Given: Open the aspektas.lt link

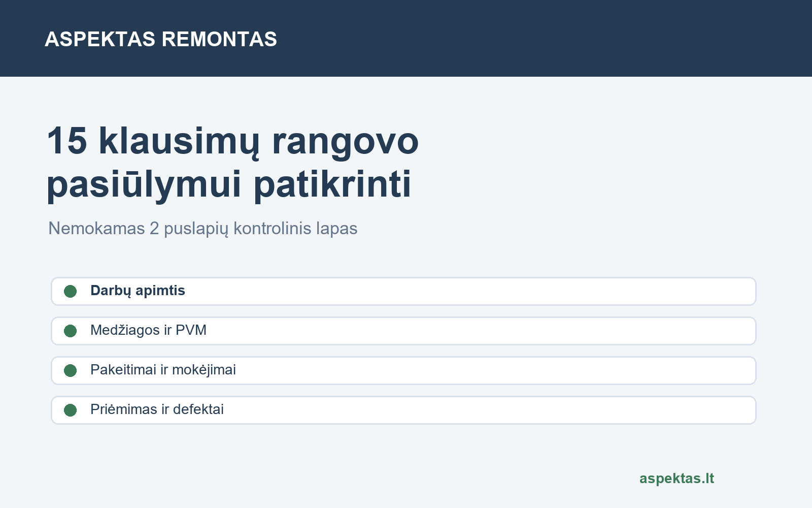Looking at the screenshot, I should [x=676, y=479].
